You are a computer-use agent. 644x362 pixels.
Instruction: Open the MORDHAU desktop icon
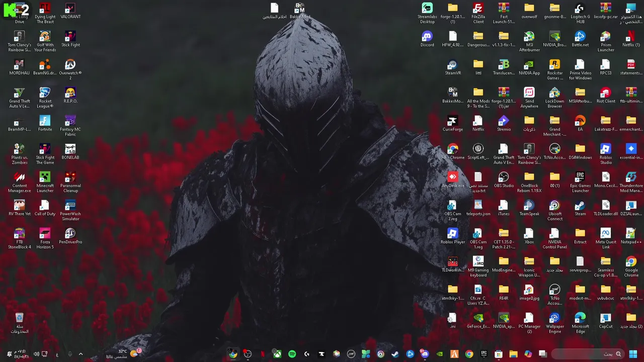[19, 67]
